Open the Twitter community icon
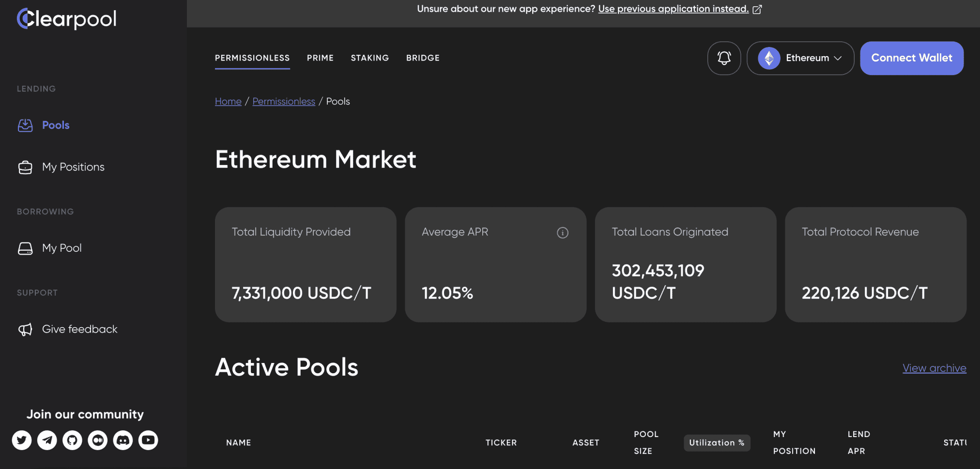 [22, 440]
